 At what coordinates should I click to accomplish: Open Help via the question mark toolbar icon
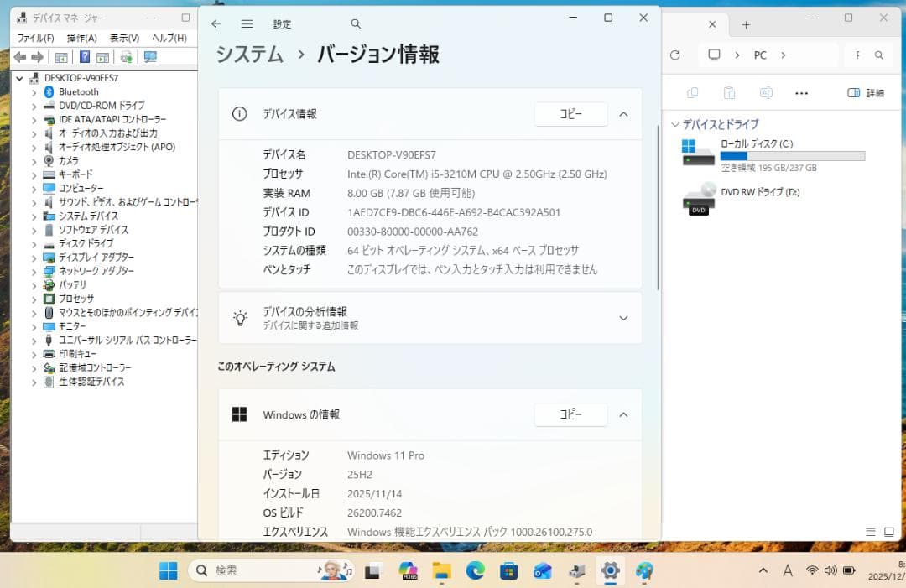(85, 57)
